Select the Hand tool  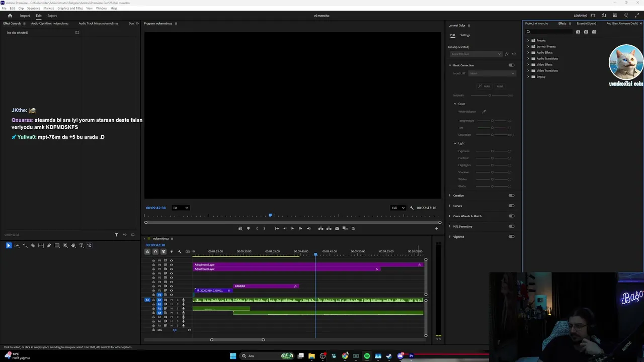[x=73, y=245]
